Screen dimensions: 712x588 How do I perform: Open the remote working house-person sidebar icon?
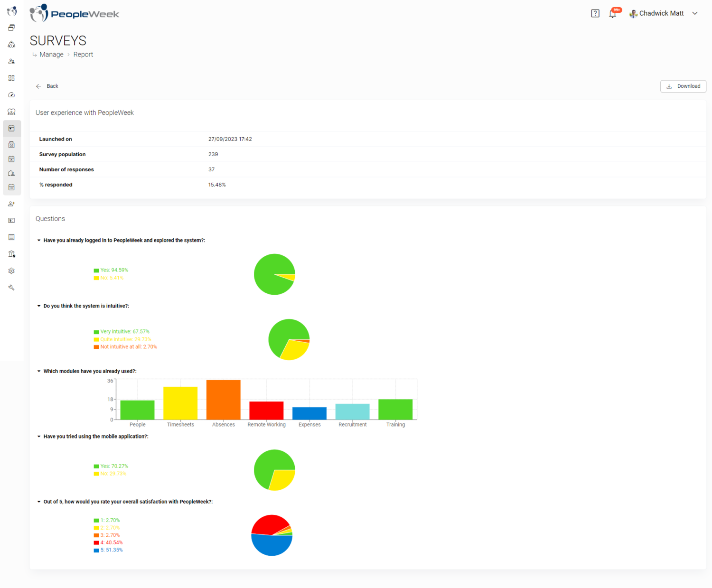(11, 173)
